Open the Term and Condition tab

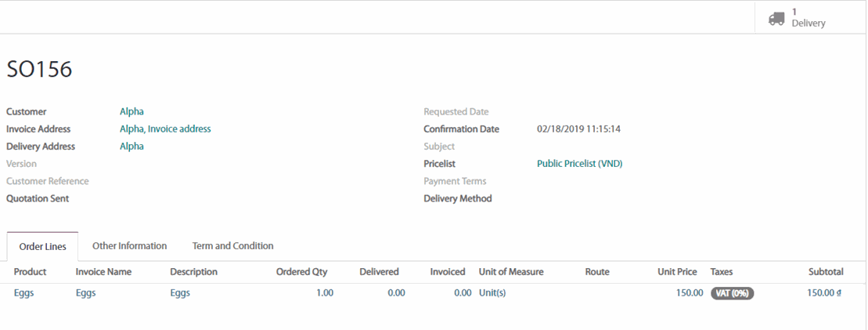click(x=232, y=246)
